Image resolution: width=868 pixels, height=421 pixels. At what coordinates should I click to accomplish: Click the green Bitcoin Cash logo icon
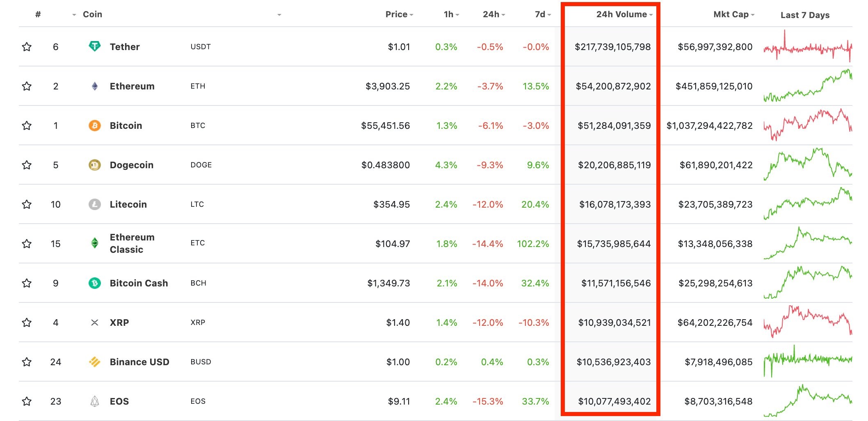pyautogui.click(x=94, y=283)
